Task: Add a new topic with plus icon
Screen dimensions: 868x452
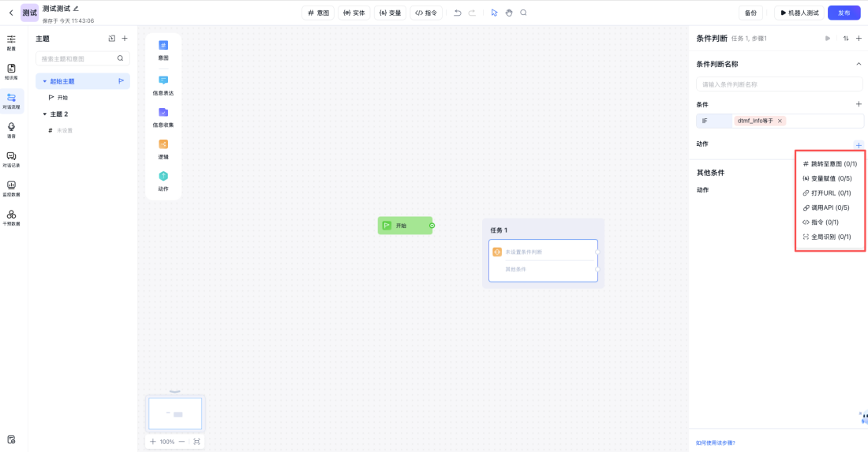Action: point(125,38)
